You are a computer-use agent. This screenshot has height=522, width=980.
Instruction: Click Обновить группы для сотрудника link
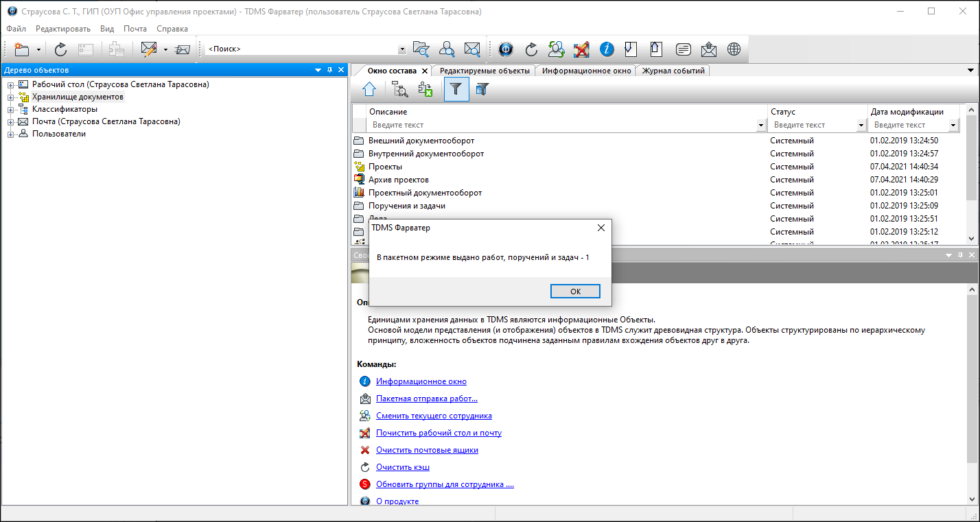(445, 484)
